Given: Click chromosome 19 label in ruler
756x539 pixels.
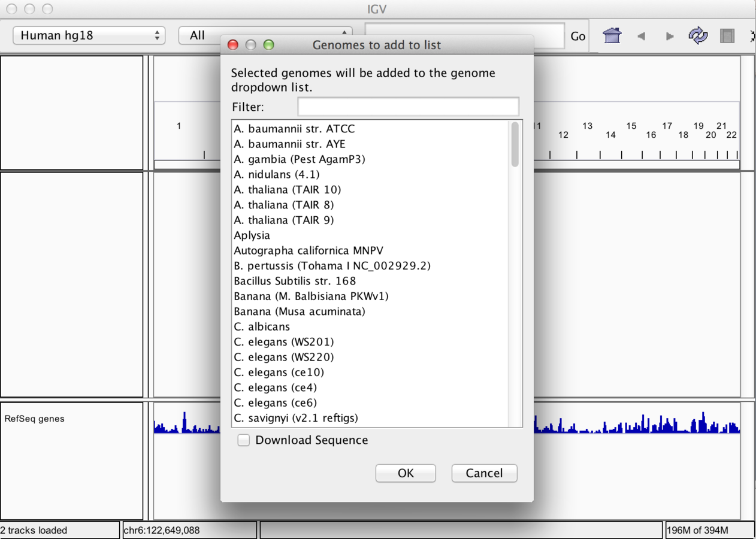Looking at the screenshot, I should tap(698, 126).
